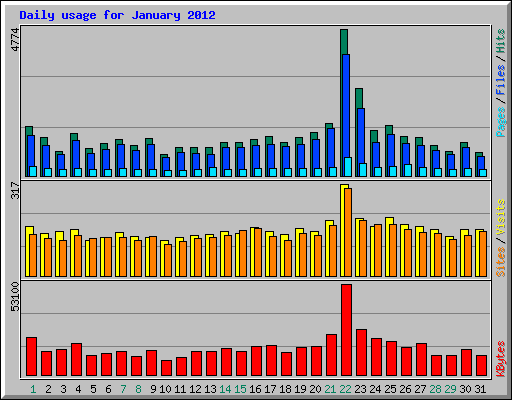Select the cyan pages bar for day 26
Viewport: 512px width, 400px height.
408,170
